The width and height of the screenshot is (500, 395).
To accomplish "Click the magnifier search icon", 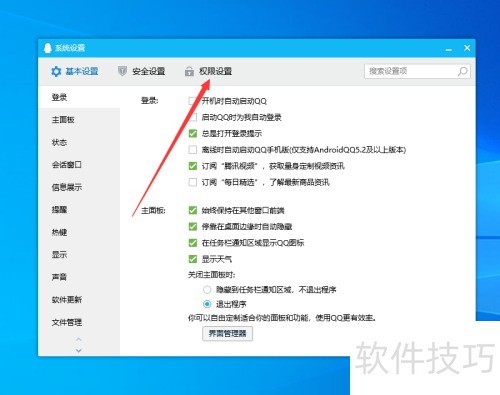I will pyautogui.click(x=462, y=71).
